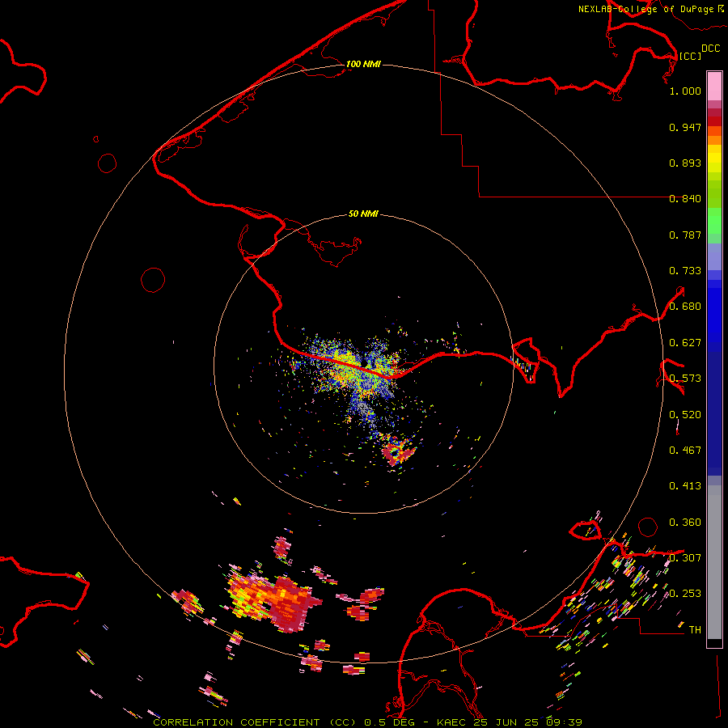Click the 0.840 color scale value
This screenshot has height=728, width=728.
685,199
